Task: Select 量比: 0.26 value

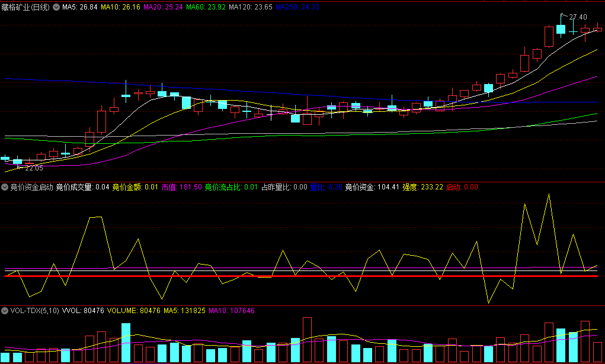Action: pos(326,188)
